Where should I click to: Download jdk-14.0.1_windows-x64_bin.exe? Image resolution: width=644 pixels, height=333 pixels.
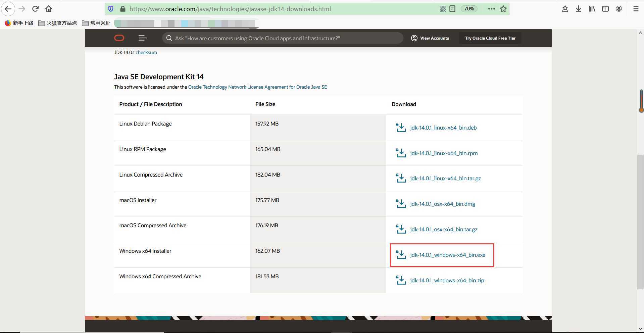(x=448, y=255)
